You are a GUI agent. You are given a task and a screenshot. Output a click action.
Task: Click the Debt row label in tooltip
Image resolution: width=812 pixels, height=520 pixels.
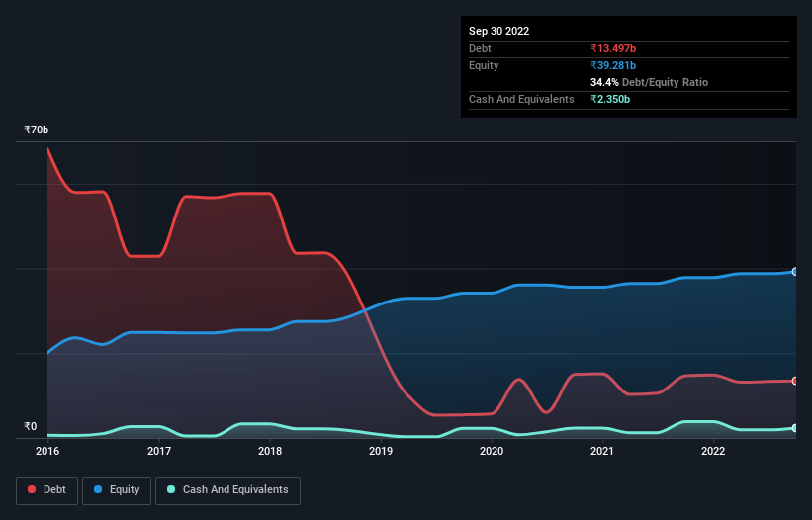point(480,48)
